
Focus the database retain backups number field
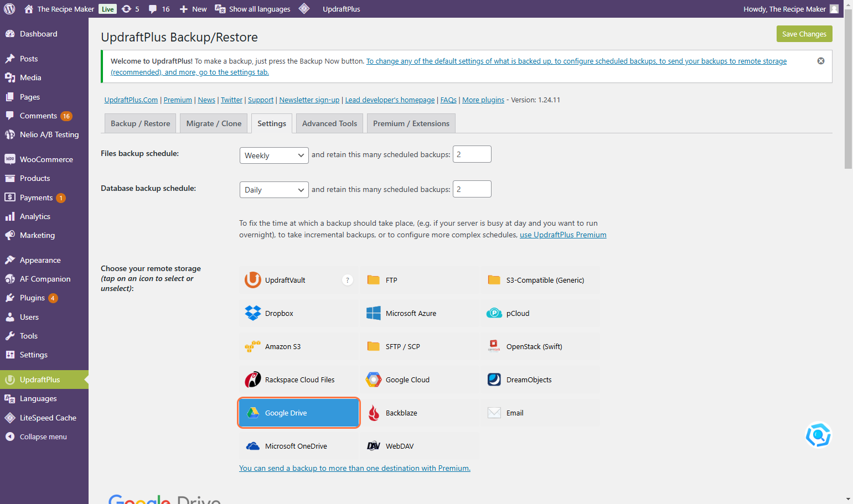(x=472, y=189)
